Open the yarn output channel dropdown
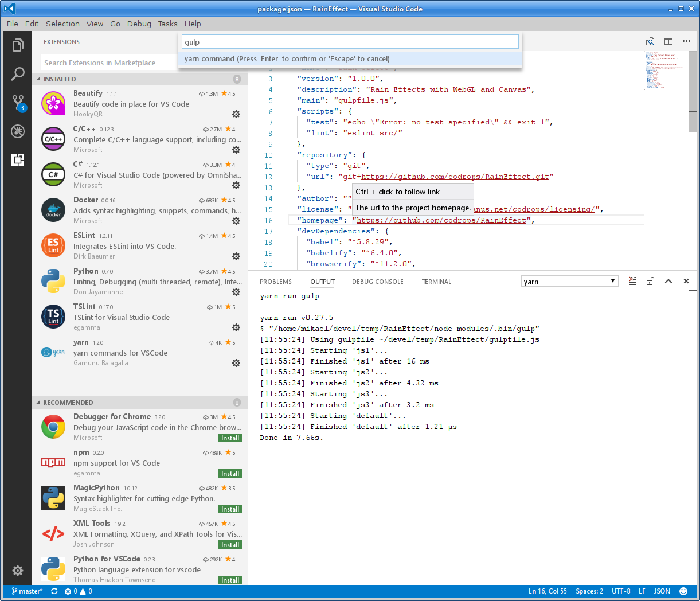700x601 pixels. pos(569,281)
